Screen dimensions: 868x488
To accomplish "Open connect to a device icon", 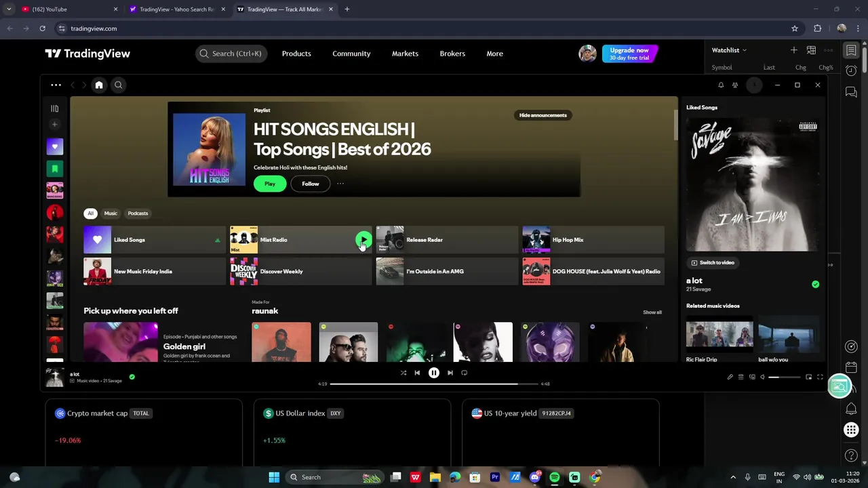I will tap(752, 377).
